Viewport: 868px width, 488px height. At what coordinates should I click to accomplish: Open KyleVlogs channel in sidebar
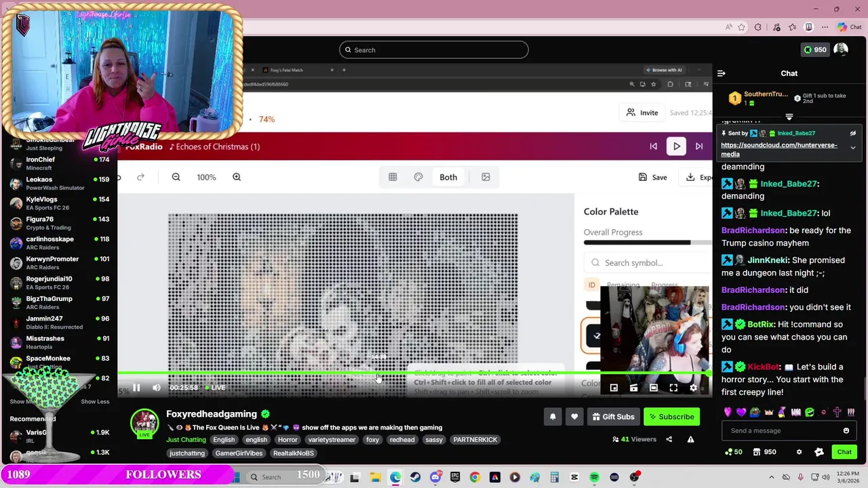(x=59, y=203)
